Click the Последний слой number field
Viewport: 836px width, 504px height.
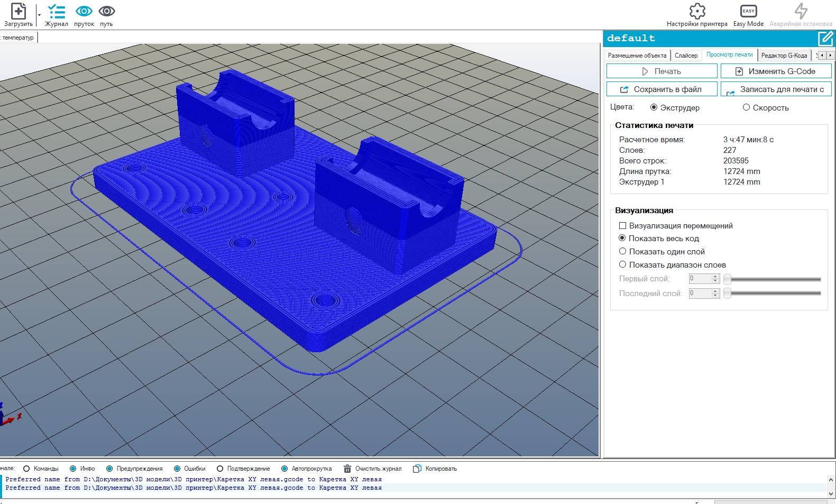coord(700,294)
